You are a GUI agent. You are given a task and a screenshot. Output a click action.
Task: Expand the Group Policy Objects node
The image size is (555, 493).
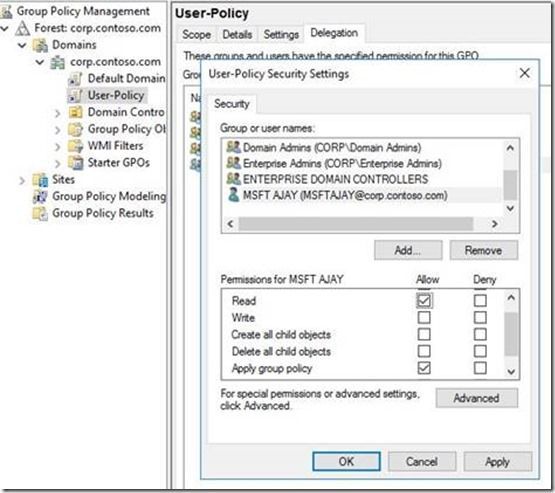coord(58,130)
